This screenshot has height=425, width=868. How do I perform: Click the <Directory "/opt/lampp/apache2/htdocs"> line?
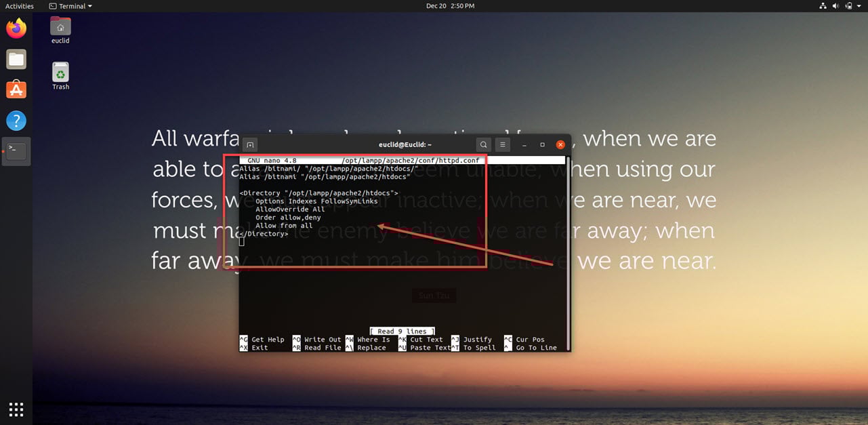tap(319, 193)
